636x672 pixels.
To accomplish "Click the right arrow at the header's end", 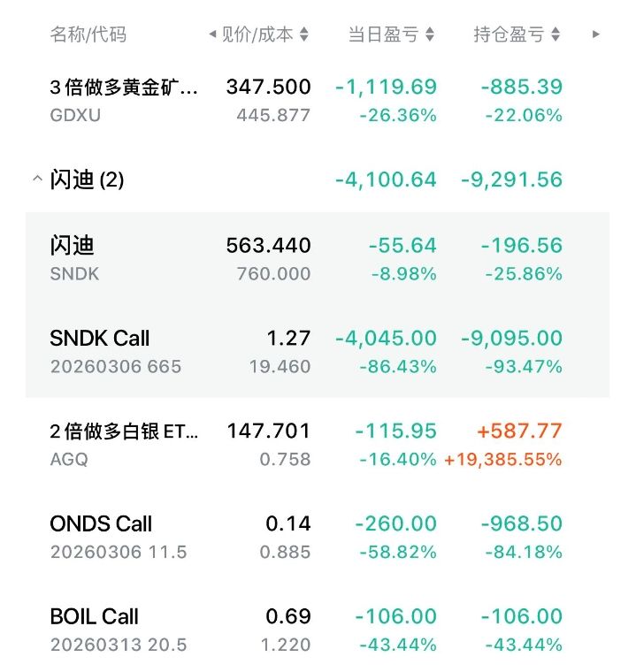I will tap(596, 34).
